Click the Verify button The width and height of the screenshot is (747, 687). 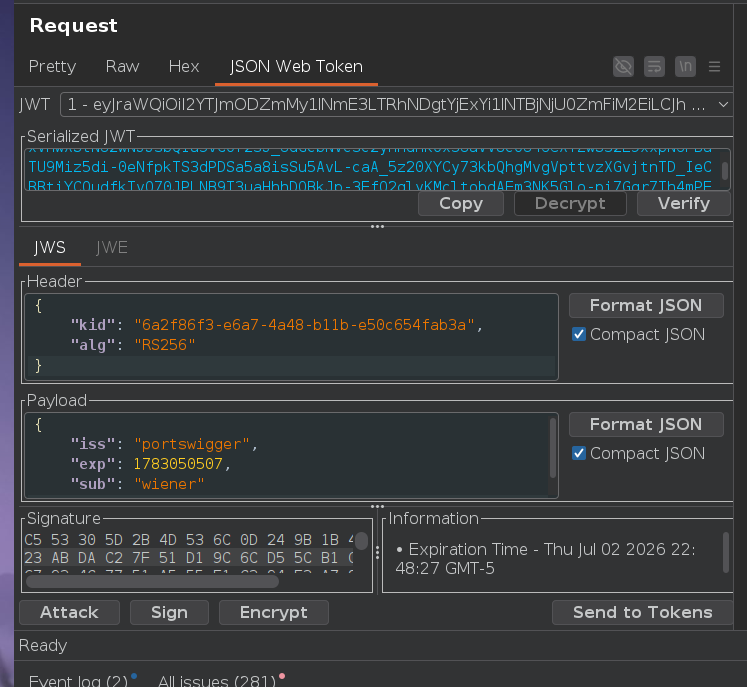pos(684,203)
